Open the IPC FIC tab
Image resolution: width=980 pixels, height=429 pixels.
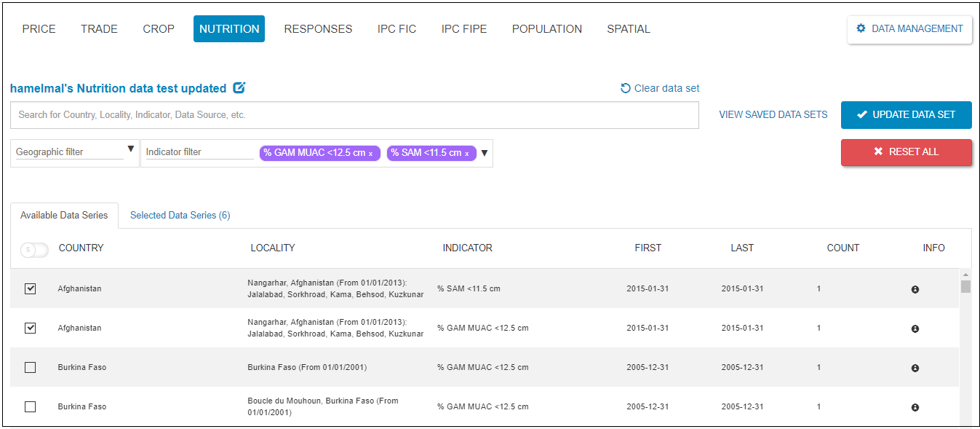pyautogui.click(x=397, y=29)
